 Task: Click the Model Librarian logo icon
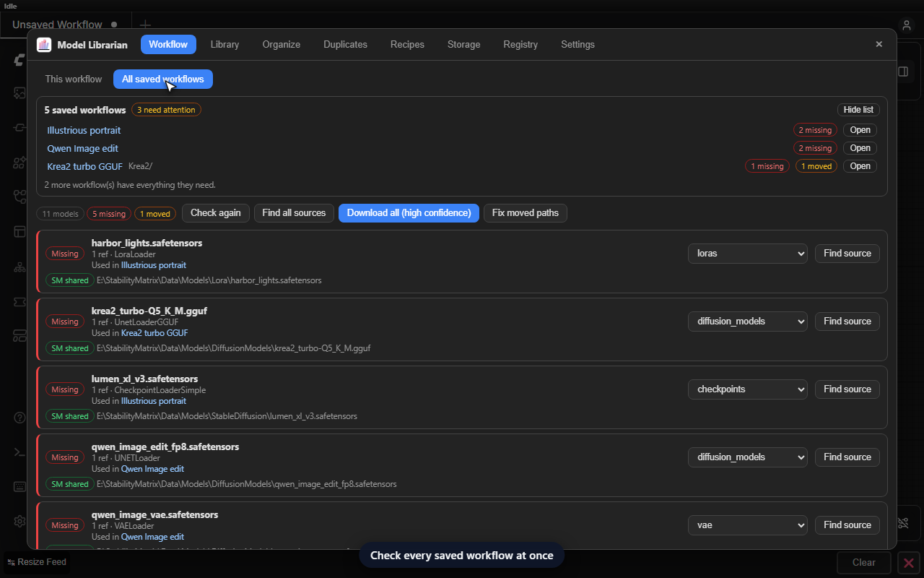coord(44,45)
